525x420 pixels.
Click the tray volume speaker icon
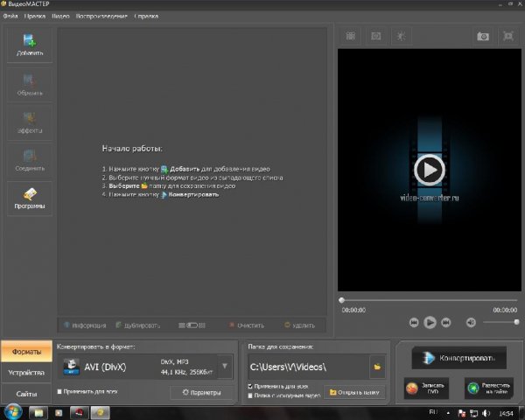486,413
